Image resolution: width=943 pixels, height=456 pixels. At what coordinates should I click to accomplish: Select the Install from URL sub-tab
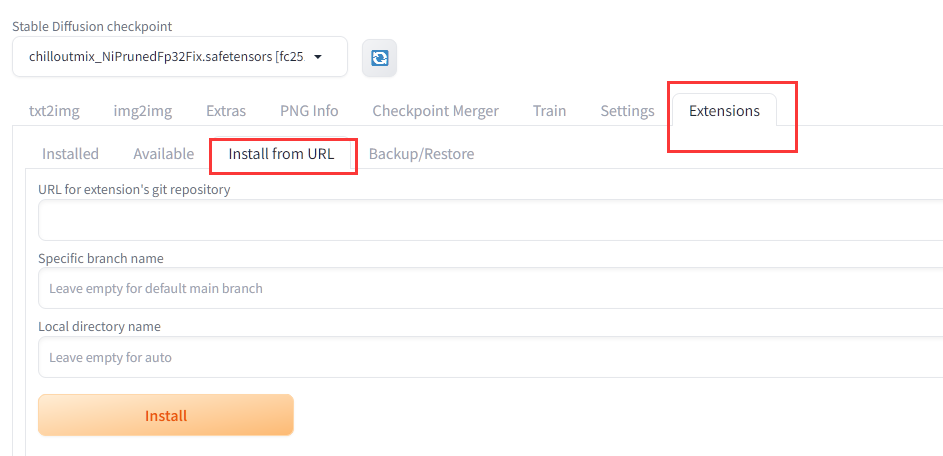pos(281,154)
